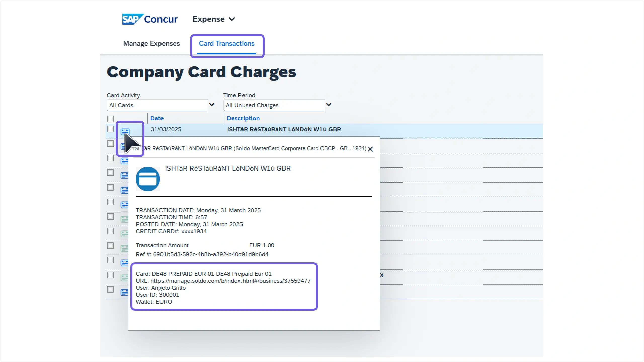Image resolution: width=644 pixels, height=362 pixels.
Task: Click the Ref # 6901b5d3 reference line
Action: coord(202,254)
